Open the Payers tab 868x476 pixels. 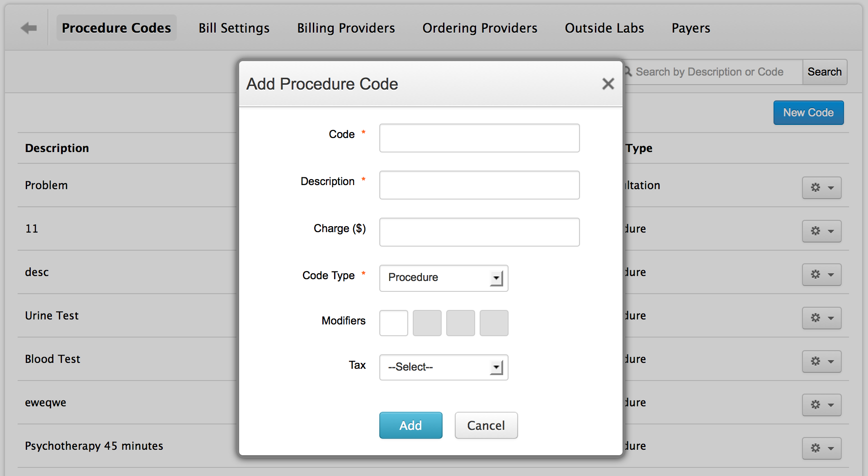coord(690,28)
